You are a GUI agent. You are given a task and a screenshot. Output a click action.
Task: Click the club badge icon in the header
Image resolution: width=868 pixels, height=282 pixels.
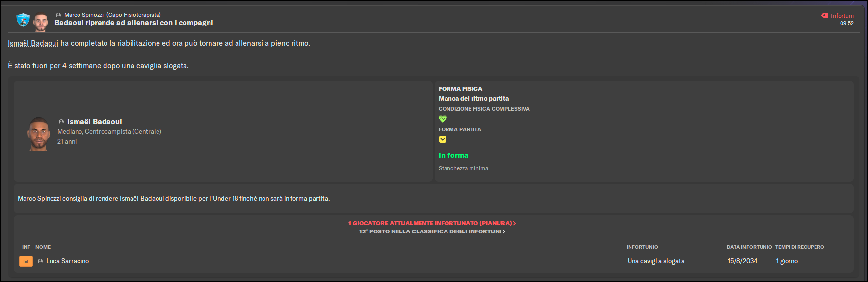tap(23, 20)
